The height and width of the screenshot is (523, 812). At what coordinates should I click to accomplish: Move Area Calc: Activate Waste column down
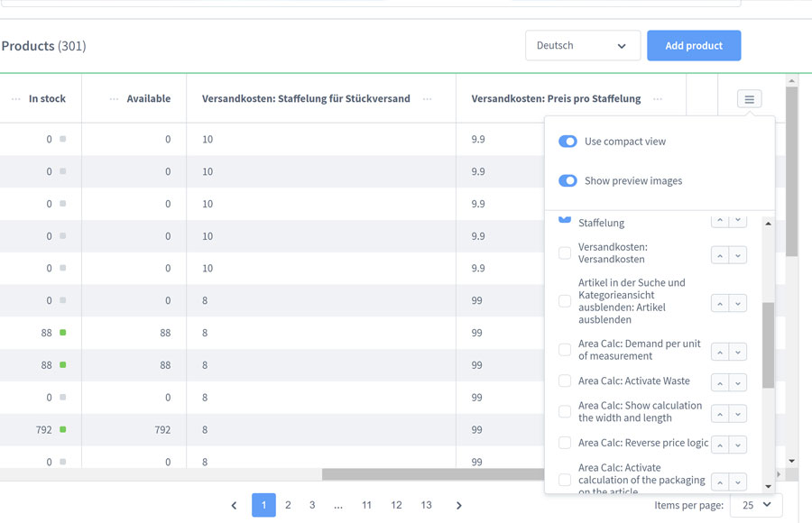[x=738, y=383]
